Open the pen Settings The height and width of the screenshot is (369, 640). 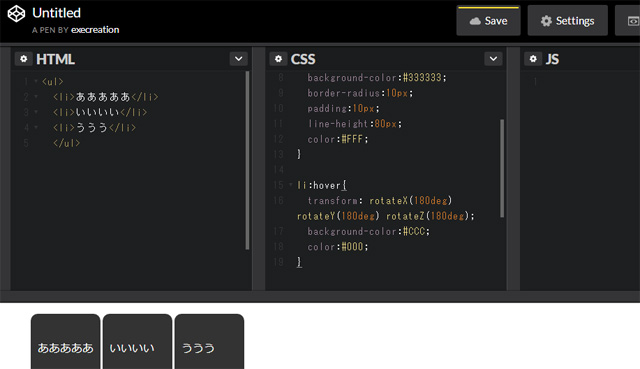tap(567, 21)
